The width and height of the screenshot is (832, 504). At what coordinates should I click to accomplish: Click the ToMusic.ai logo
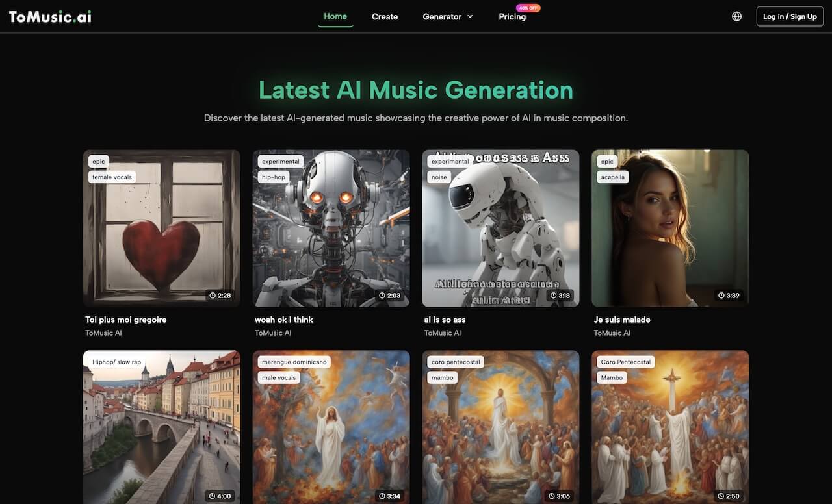[x=49, y=16]
